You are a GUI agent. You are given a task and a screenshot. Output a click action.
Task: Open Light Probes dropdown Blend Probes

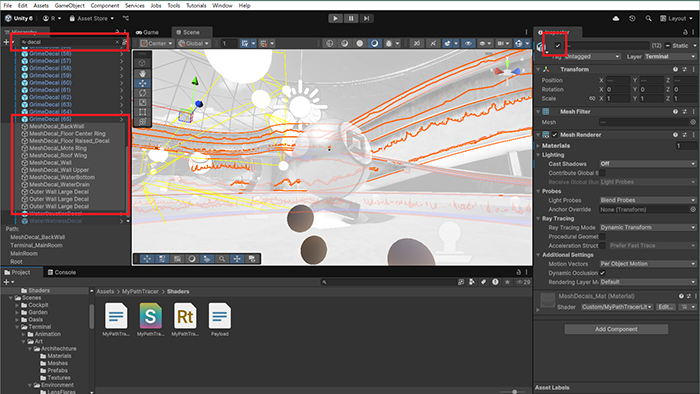[x=648, y=200]
